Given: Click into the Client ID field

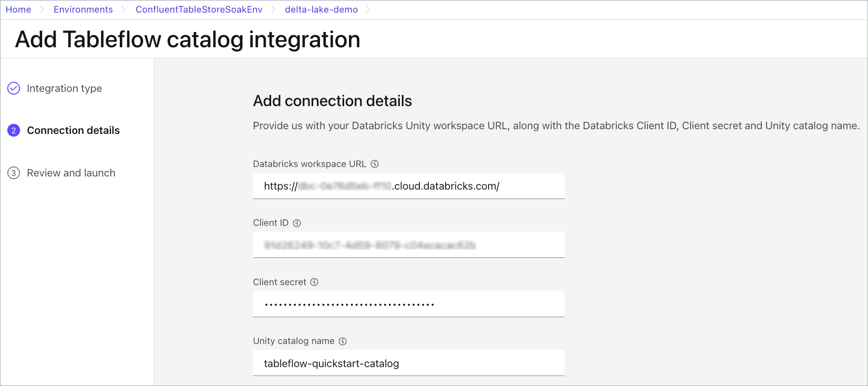Looking at the screenshot, I should click(408, 245).
